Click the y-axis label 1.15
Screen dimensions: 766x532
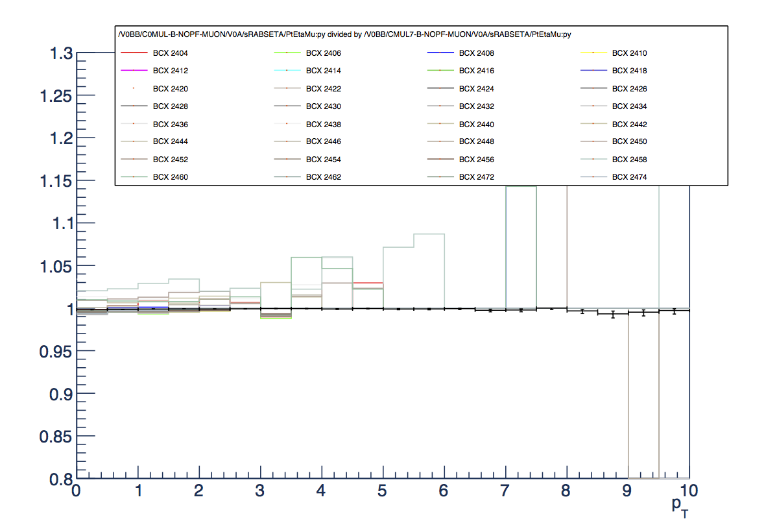click(56, 181)
